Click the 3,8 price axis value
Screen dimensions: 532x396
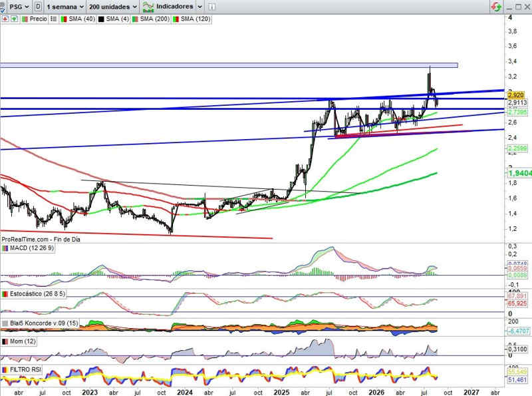[x=512, y=31]
